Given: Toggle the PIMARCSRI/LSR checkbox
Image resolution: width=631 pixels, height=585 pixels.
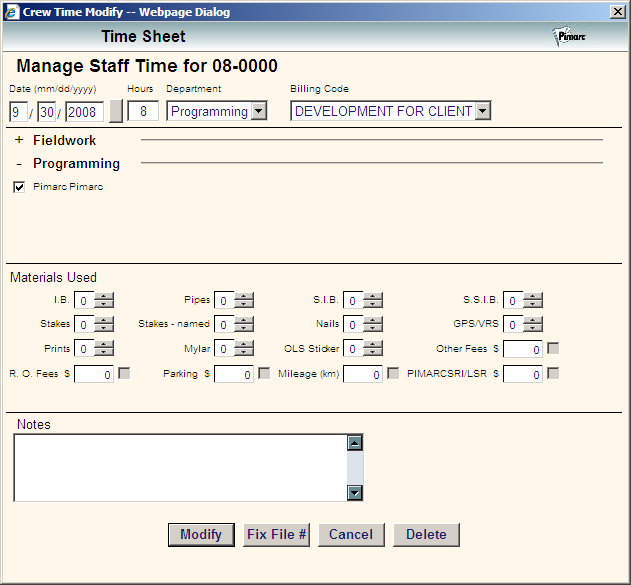Looking at the screenshot, I should tap(553, 373).
